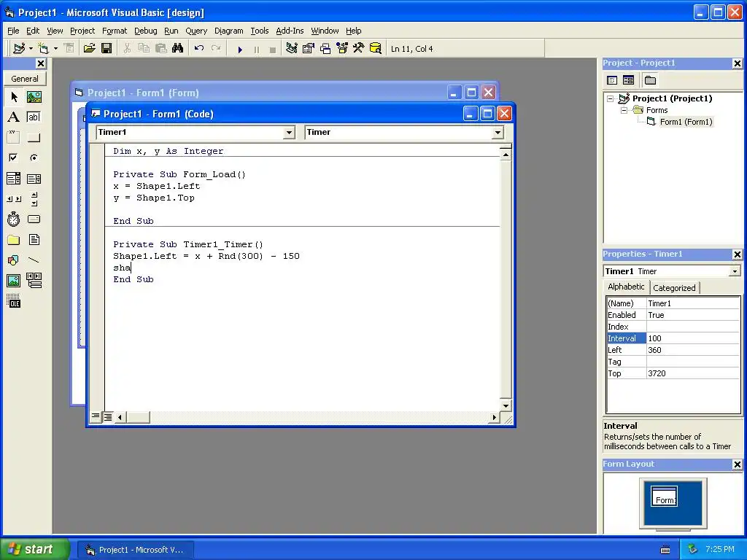Open the Menu Editor from the toolbar
This screenshot has height=560, width=747.
tap(69, 48)
